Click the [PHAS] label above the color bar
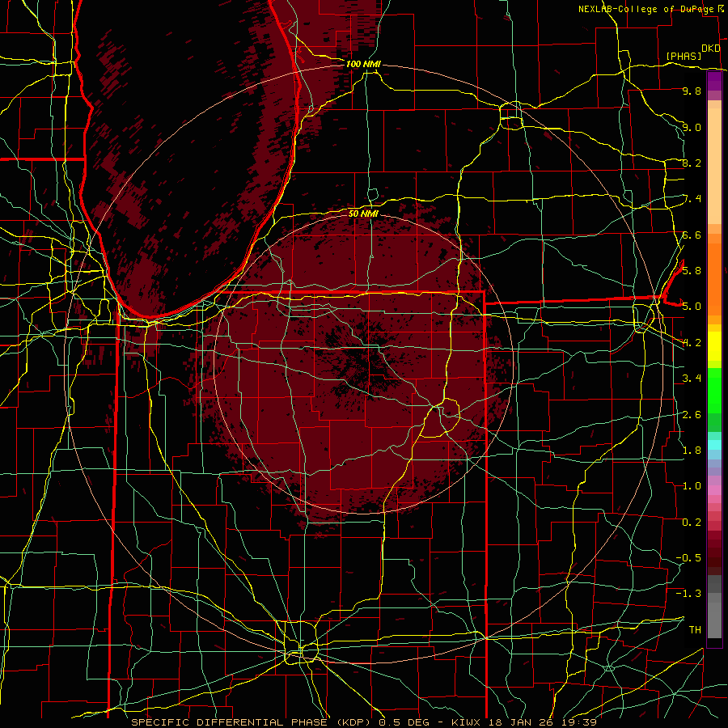This screenshot has width=728, height=728. 684,57
